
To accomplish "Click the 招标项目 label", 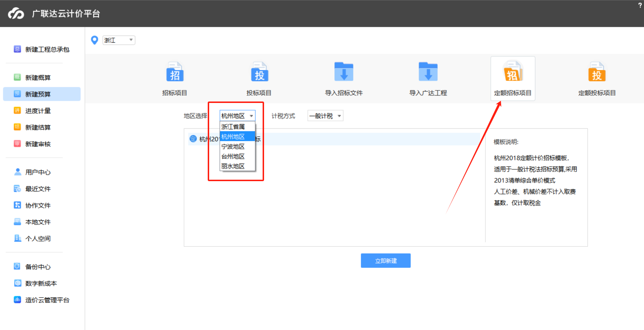I will click(x=175, y=93).
